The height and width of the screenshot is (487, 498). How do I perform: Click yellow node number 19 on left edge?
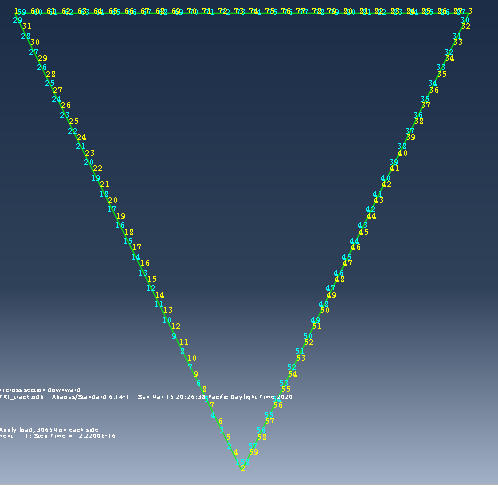[x=121, y=216]
